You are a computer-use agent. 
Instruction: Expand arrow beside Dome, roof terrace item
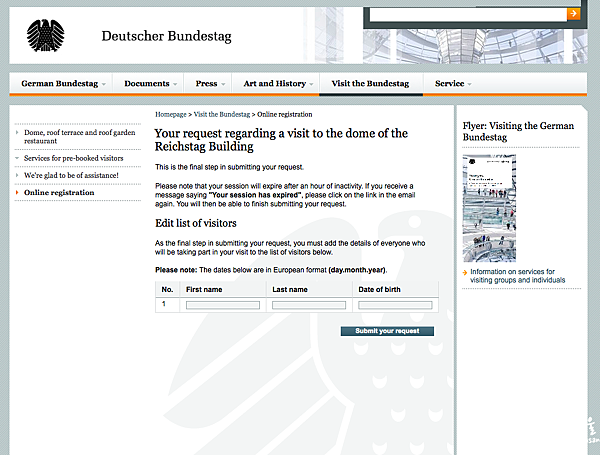17,132
